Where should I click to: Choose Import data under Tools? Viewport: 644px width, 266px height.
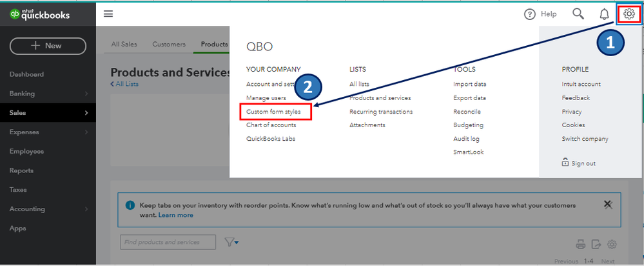tap(470, 84)
